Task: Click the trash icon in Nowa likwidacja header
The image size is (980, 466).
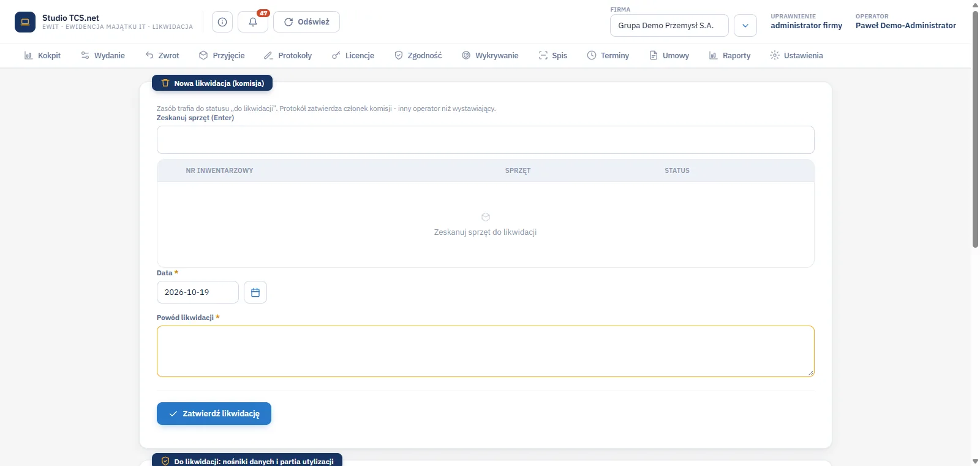Action: pyautogui.click(x=165, y=83)
